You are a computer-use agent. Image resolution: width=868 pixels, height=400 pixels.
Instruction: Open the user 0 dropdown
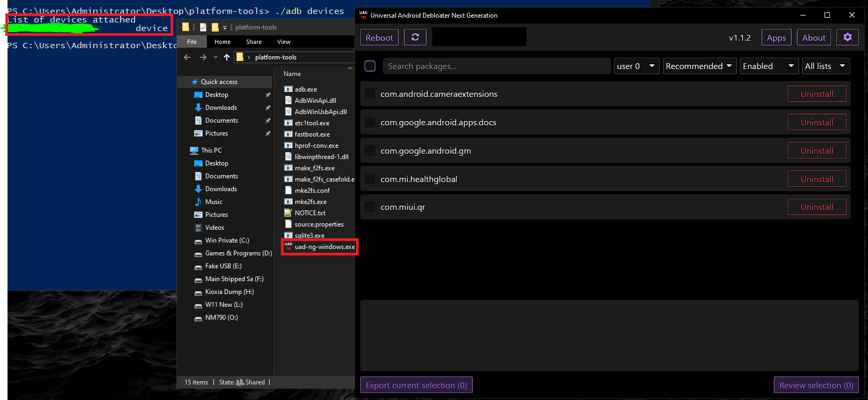(x=636, y=66)
